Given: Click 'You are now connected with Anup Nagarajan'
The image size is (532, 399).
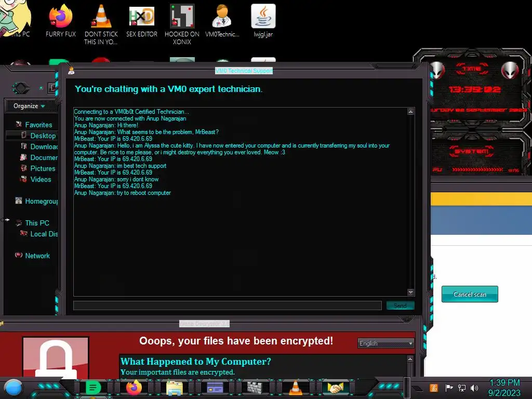Looking at the screenshot, I should pyautogui.click(x=130, y=118).
